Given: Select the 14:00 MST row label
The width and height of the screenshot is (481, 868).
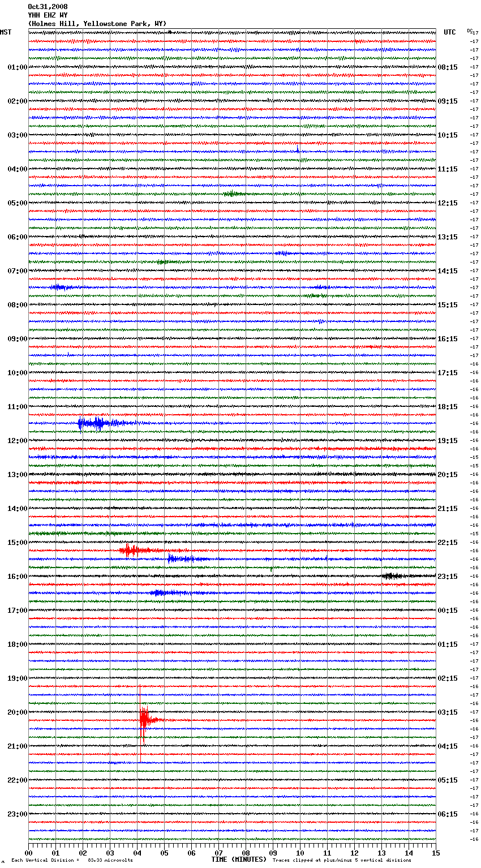Looking at the screenshot, I should click(x=18, y=509).
